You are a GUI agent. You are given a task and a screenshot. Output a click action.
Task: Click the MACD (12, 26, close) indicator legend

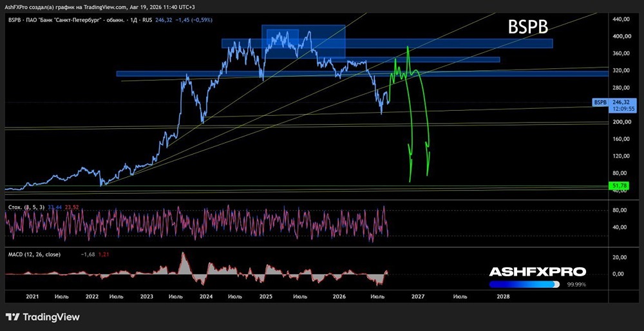(x=35, y=254)
